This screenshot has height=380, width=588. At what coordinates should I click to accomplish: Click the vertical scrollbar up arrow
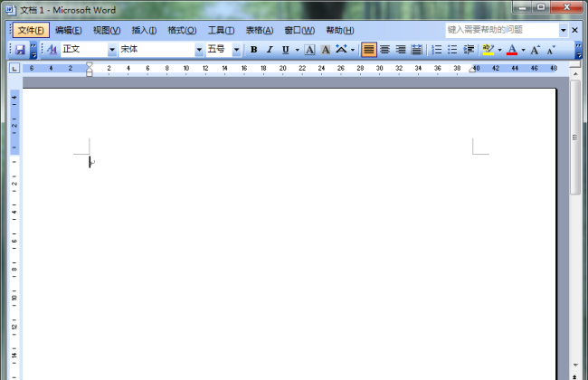pos(575,74)
